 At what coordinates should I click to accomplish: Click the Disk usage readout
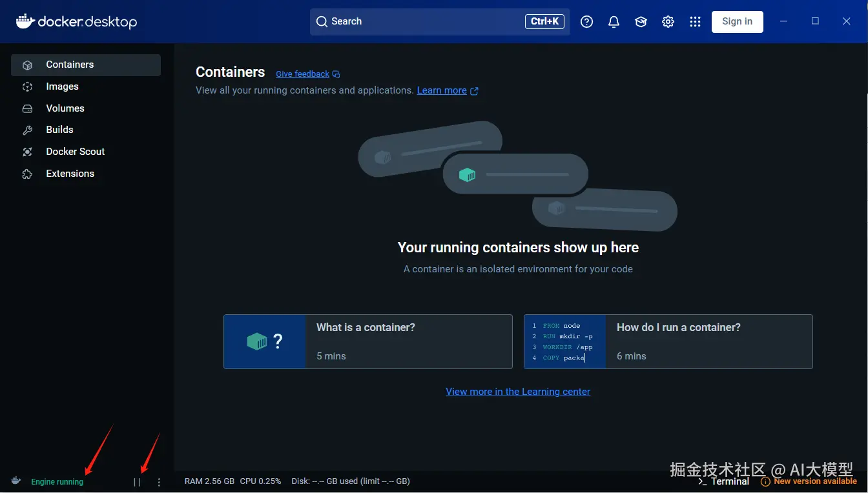click(351, 481)
